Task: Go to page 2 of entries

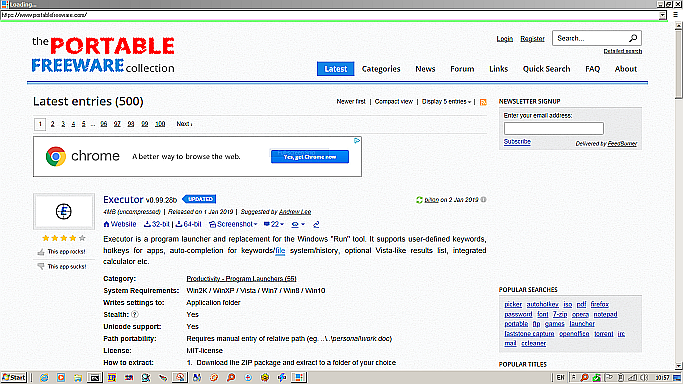Action: pos(53,124)
